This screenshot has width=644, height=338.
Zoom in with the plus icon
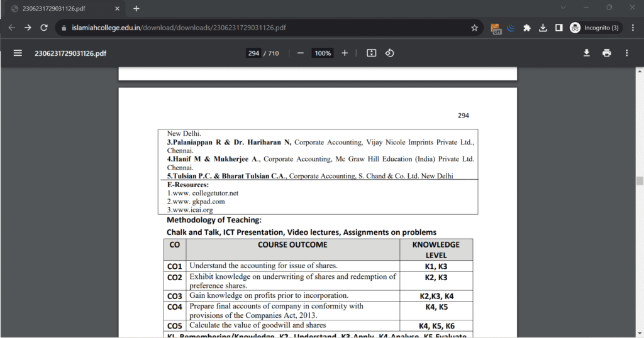[x=345, y=53]
